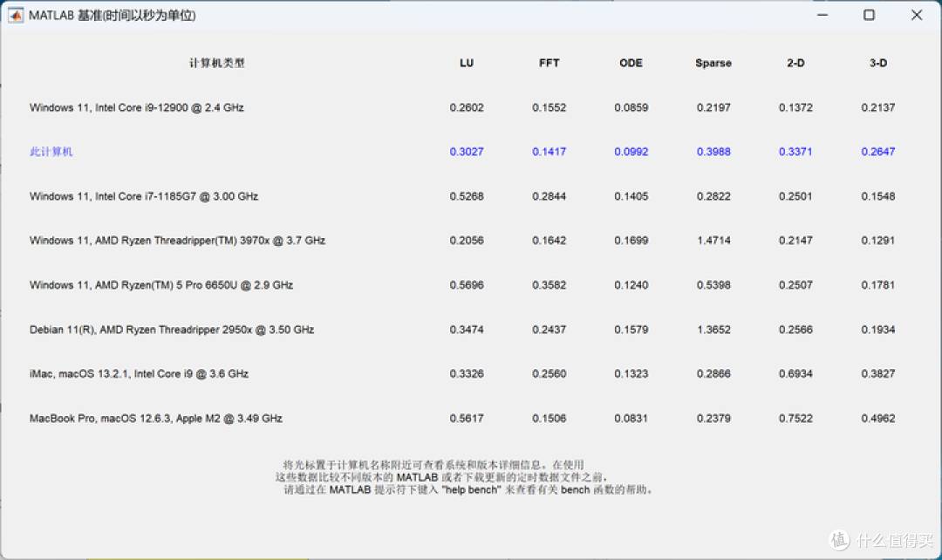The image size is (942, 560).
Task: Click Threadripper 3970x LU value 0.2056
Action: (x=467, y=241)
